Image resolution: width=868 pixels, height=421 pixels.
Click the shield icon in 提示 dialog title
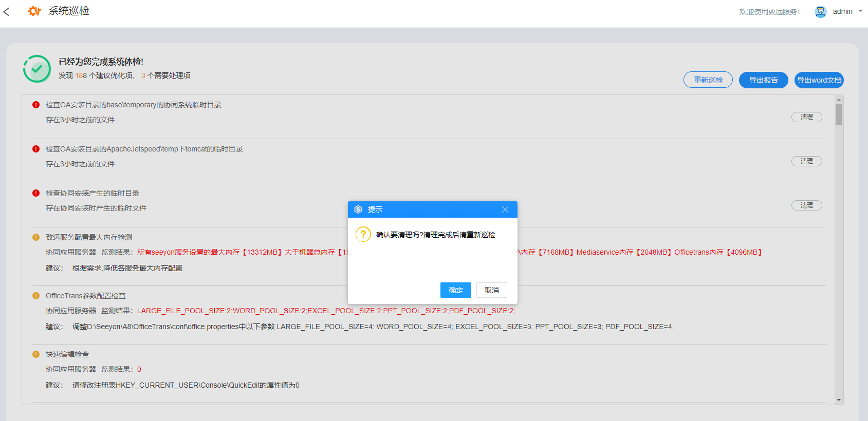(x=358, y=209)
